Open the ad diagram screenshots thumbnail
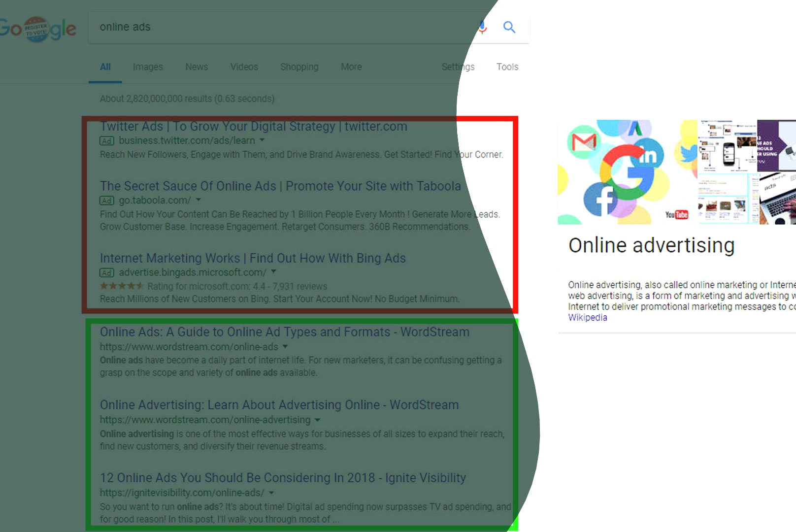This screenshot has height=532, width=796. tap(728, 146)
